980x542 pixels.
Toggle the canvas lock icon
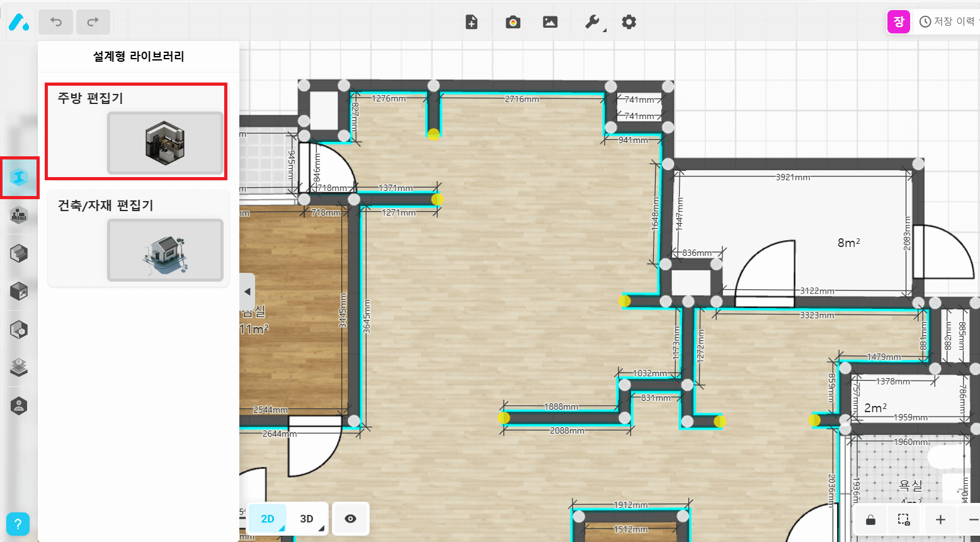point(870,520)
